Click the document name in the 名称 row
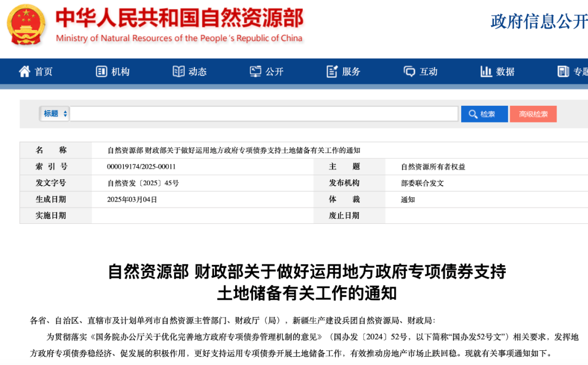 click(234, 150)
